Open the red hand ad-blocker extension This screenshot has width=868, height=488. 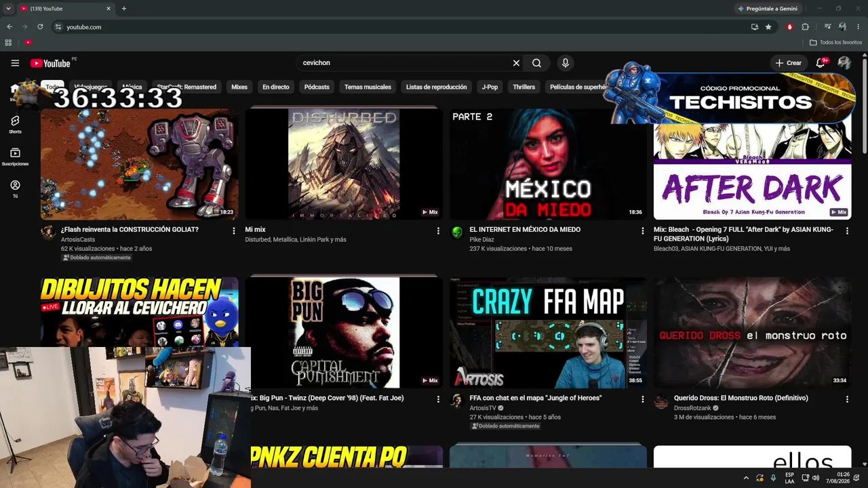(x=789, y=27)
